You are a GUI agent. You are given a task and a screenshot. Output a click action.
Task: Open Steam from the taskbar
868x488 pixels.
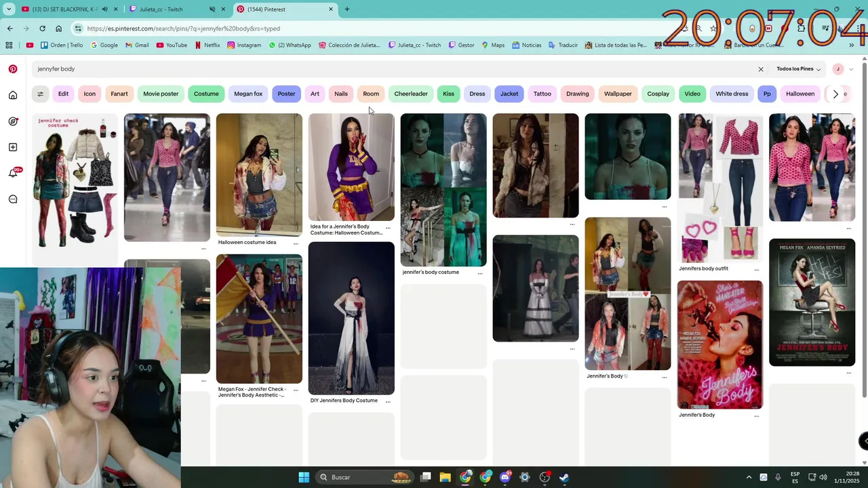564,477
